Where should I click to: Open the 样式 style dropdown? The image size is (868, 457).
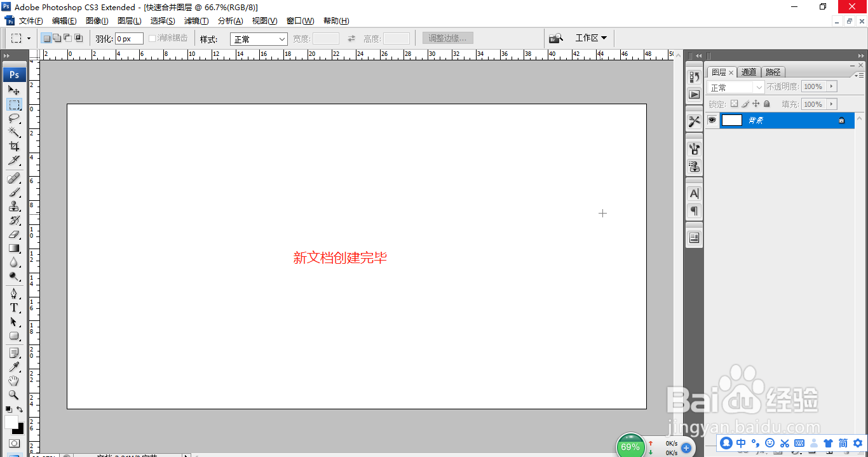point(259,39)
